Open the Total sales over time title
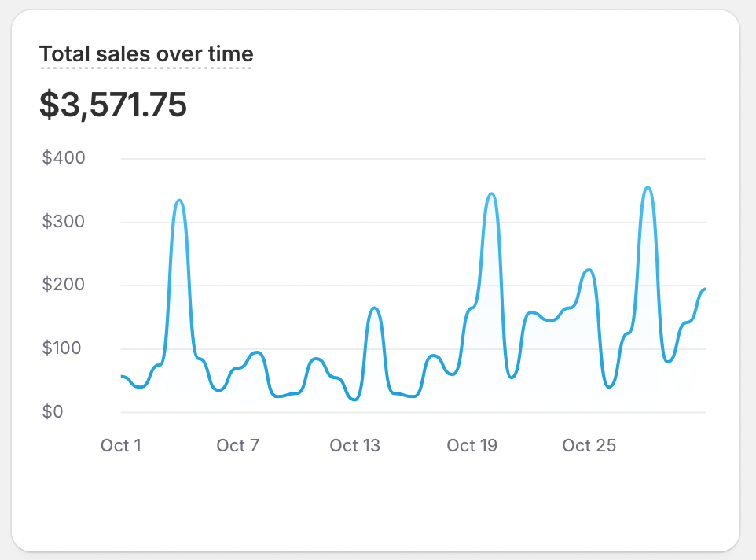 146,54
